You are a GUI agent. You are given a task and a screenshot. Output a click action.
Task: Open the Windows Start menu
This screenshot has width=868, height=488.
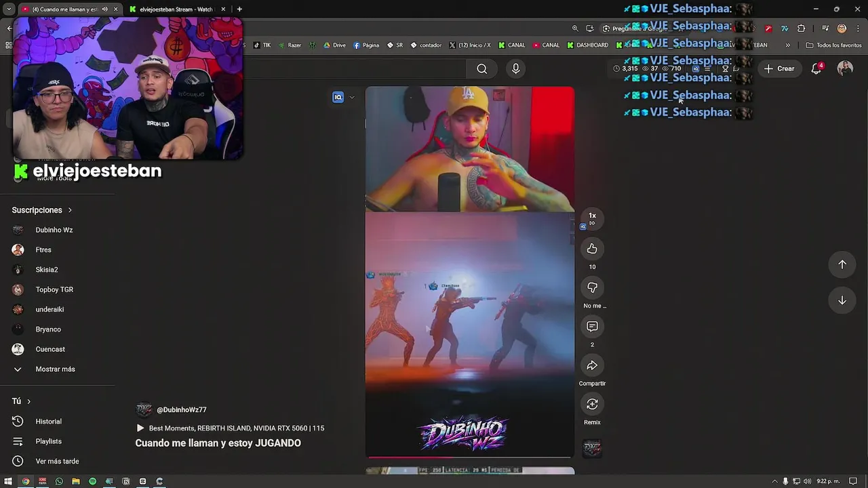click(9, 481)
